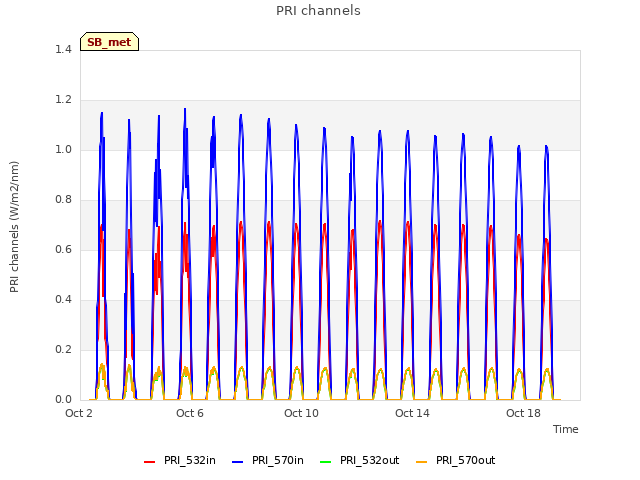
Task: Click the 0.0 y-axis tick label
Action: 63,400
